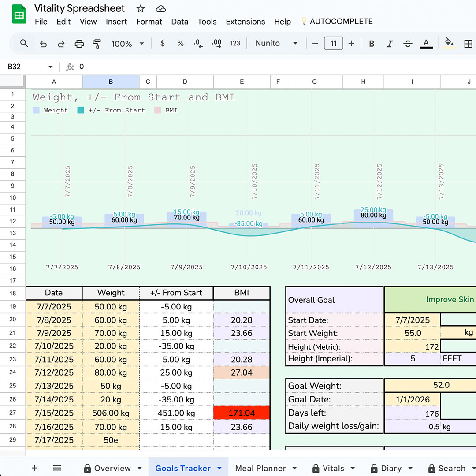Click the redo arrow icon
The width and height of the screenshot is (476, 476).
pyautogui.click(x=61, y=44)
